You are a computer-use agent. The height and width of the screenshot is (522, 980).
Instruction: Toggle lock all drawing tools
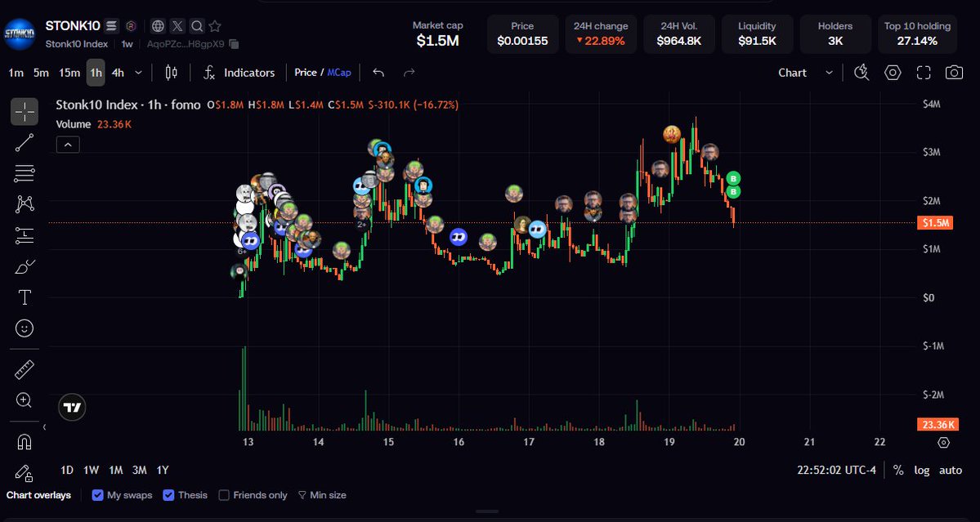click(25, 473)
